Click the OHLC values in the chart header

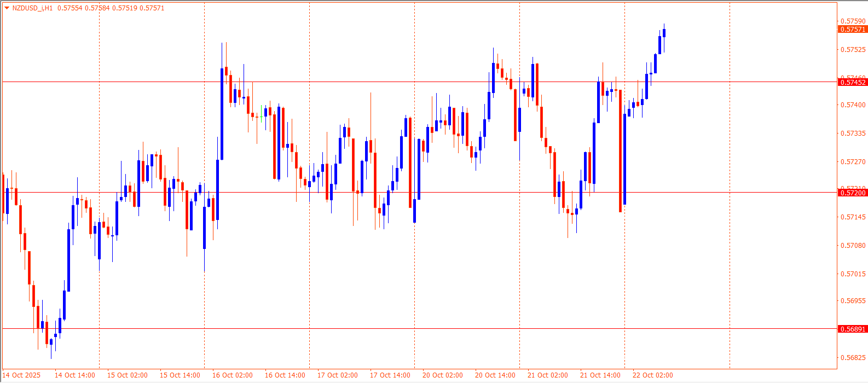111,8
